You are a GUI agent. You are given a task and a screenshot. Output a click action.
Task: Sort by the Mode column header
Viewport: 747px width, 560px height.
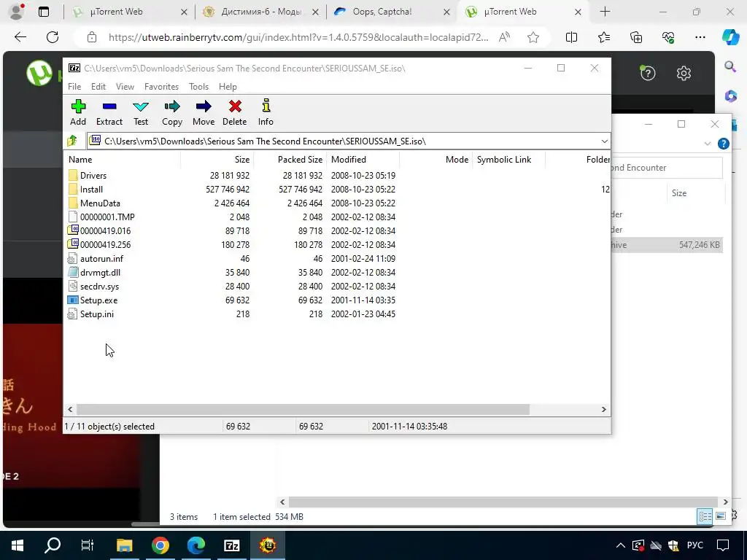(x=436, y=160)
